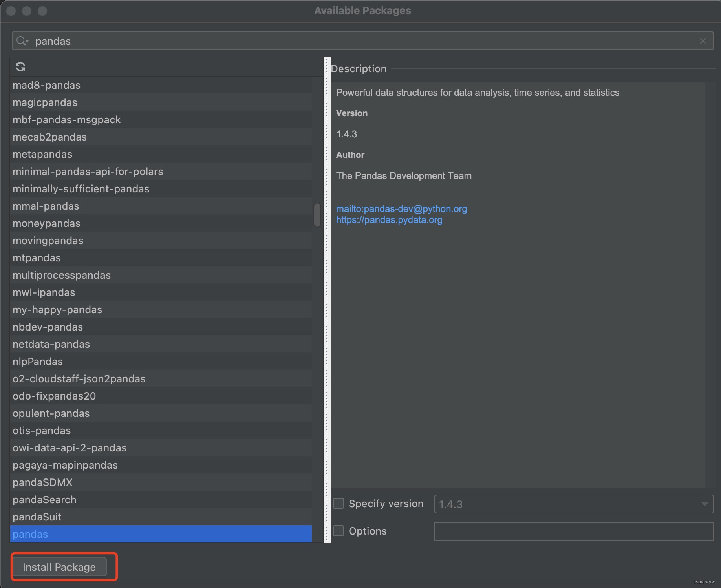Select minimal-pandas-api-for-polars package

[x=161, y=172]
